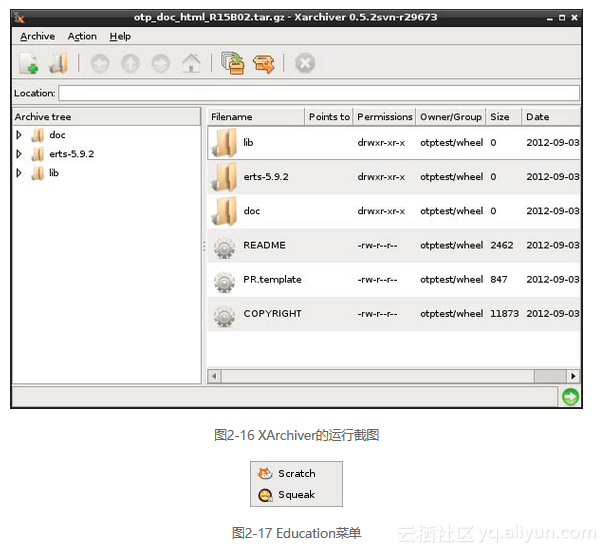
Task: Click the Stop toolbar icon
Action: pos(305,63)
